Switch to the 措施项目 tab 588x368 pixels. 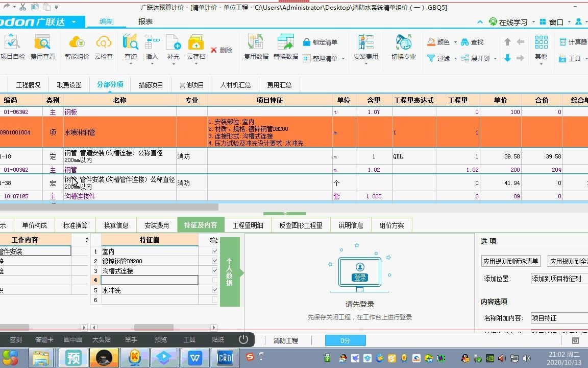pyautogui.click(x=151, y=84)
